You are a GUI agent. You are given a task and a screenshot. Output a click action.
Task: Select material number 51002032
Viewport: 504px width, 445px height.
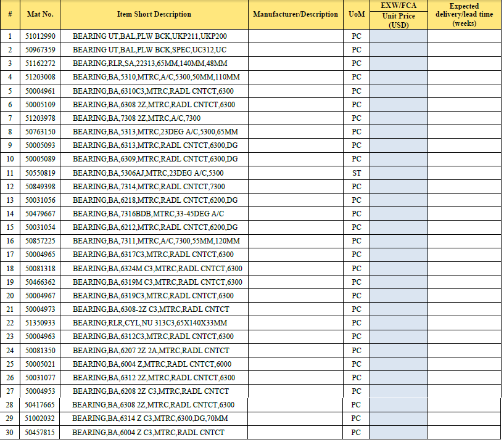pos(41,418)
